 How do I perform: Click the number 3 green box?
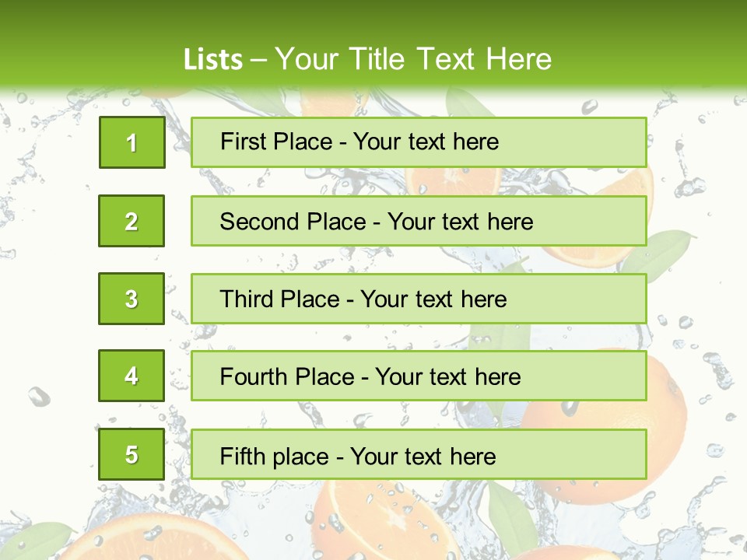[x=132, y=299]
